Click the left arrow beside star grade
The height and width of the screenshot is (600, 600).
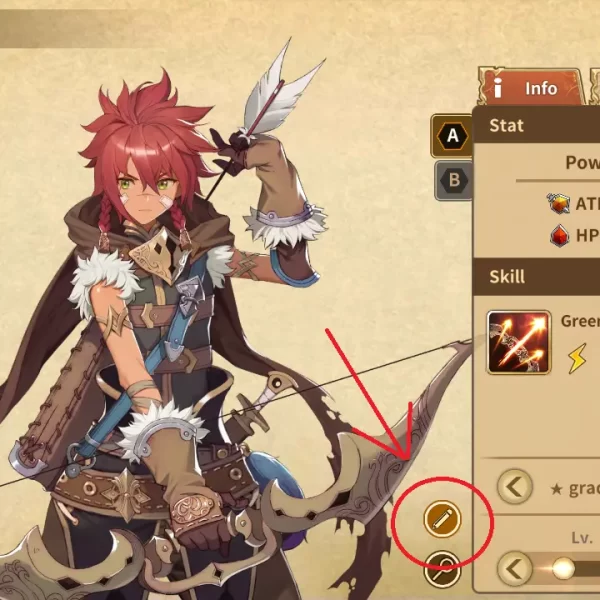tap(515, 487)
